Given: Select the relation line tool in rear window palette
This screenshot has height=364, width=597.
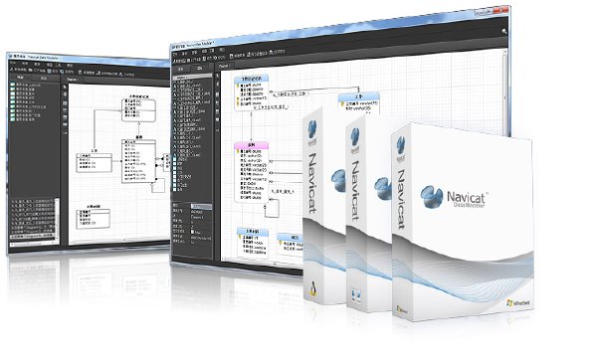Looking at the screenshot, I should click(65, 133).
